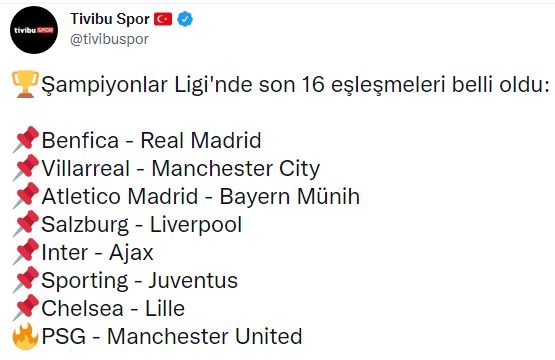Click the trophy emoji icon

[25, 84]
